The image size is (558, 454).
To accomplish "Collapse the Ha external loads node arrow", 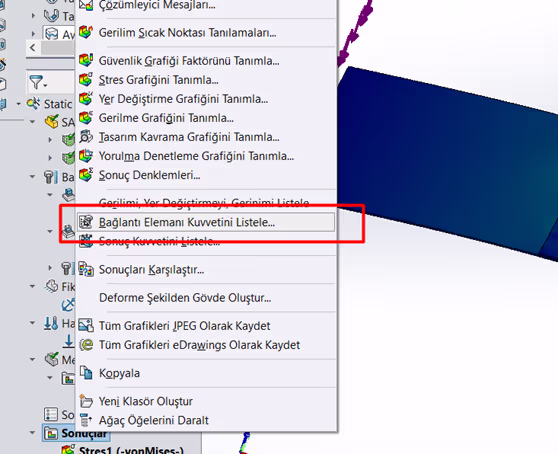I will 32,323.
